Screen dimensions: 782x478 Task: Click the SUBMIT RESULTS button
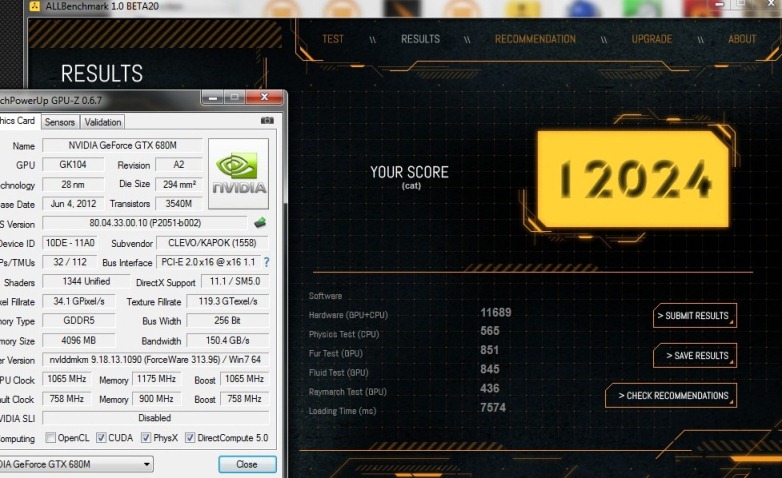tap(695, 315)
